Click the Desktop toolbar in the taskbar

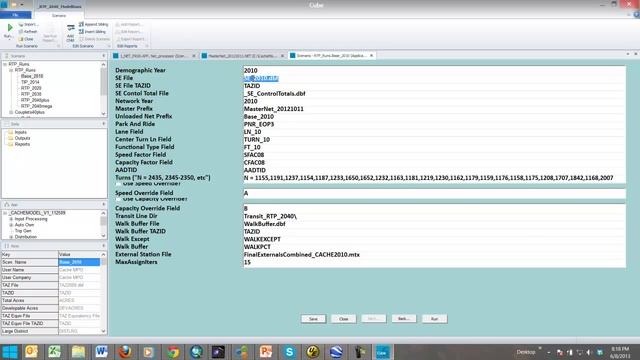click(x=526, y=352)
